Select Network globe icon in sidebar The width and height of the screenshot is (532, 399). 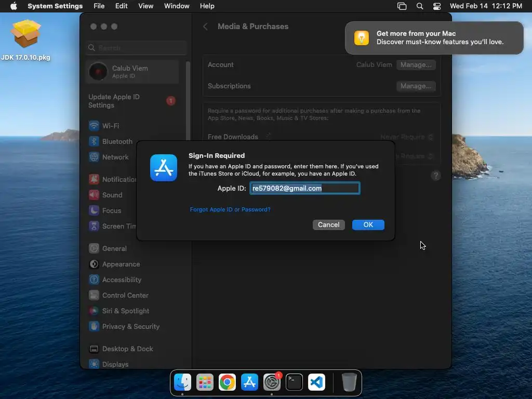[x=94, y=157]
